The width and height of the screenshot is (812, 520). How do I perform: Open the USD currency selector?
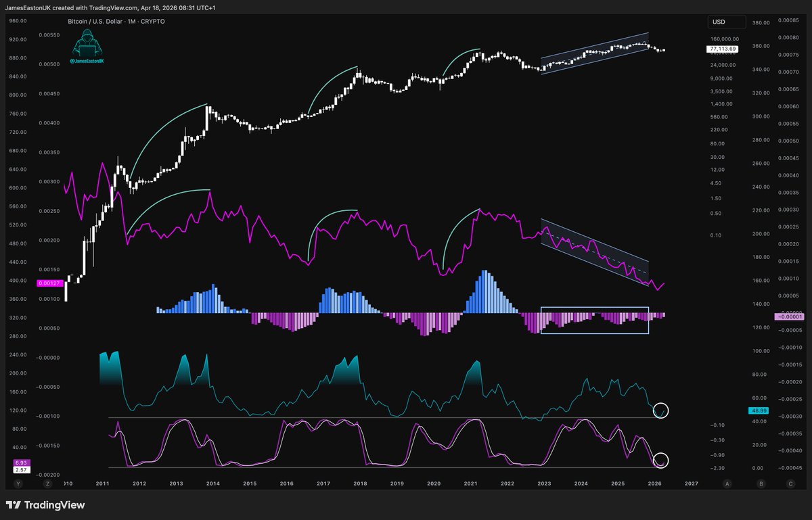(726, 22)
